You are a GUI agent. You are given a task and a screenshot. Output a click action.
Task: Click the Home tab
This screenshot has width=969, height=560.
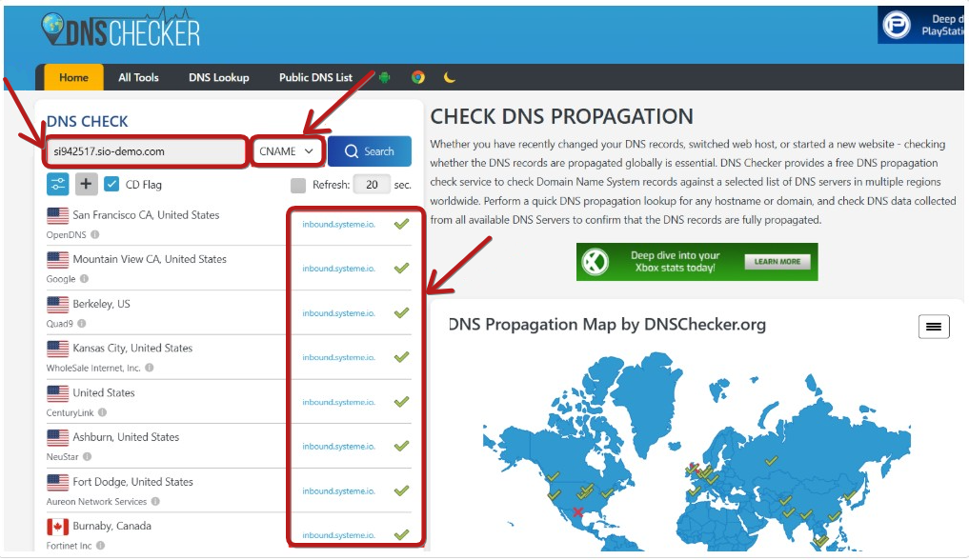pos(73,78)
